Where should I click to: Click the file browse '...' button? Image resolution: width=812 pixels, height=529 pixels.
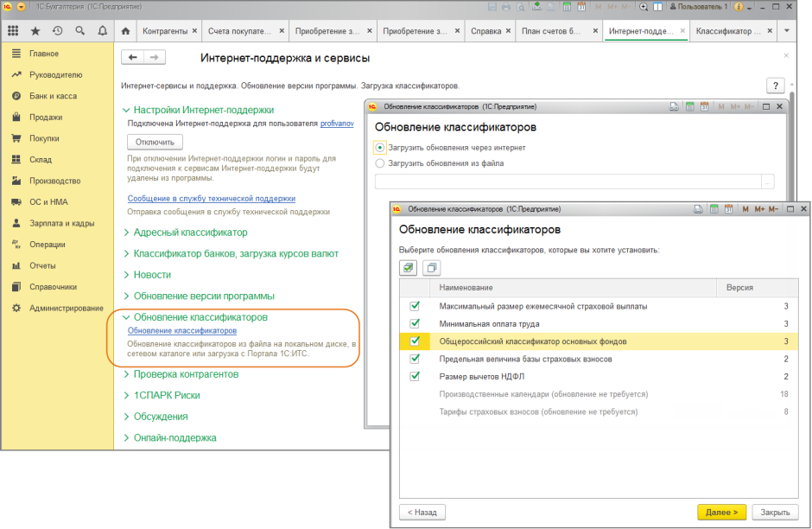767,182
